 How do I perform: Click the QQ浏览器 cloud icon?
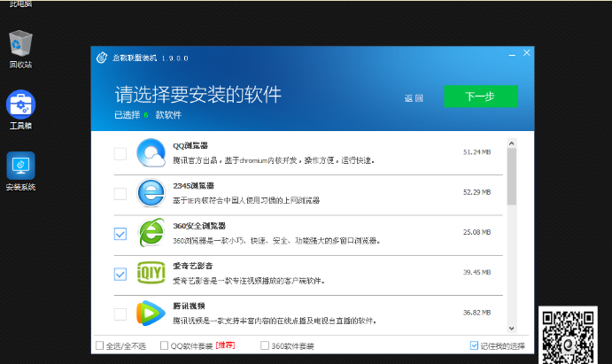pyautogui.click(x=151, y=153)
